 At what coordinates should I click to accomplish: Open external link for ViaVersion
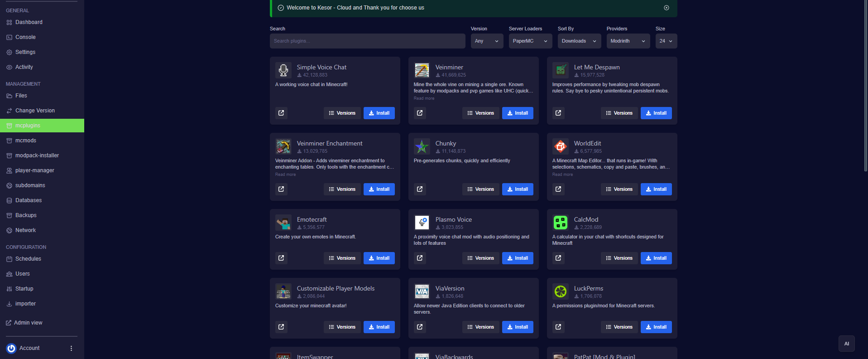420,327
